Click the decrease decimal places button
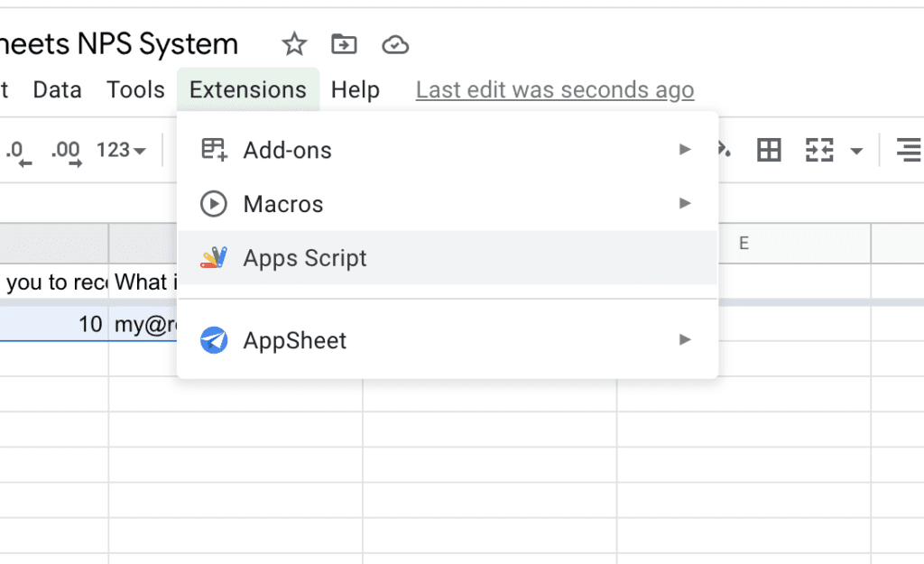924x564 pixels. (20, 151)
